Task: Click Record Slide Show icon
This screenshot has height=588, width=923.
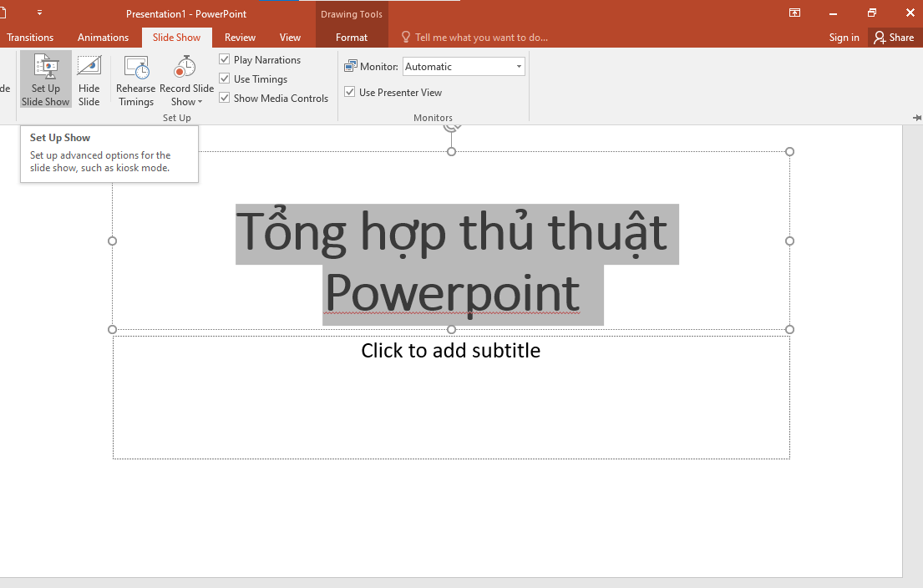Action: tap(185, 67)
